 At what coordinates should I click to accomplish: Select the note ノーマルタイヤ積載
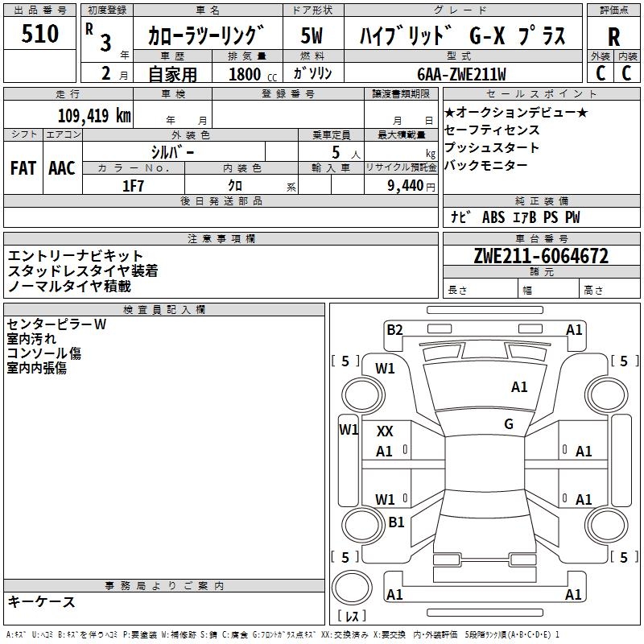pos(69,286)
